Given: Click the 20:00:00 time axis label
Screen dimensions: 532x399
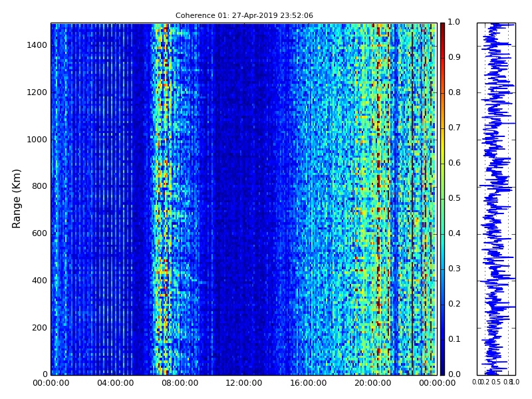Looking at the screenshot, I should pyautogui.click(x=373, y=384).
